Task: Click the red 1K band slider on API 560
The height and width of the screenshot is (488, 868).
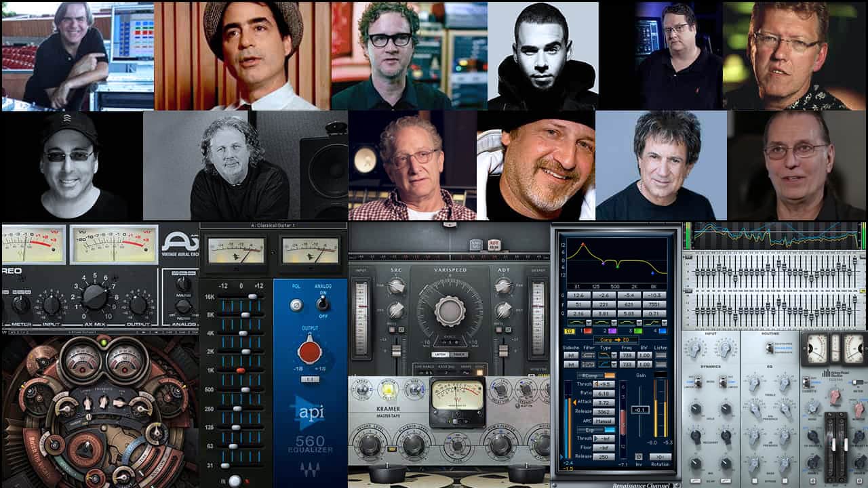Action: [x=240, y=370]
